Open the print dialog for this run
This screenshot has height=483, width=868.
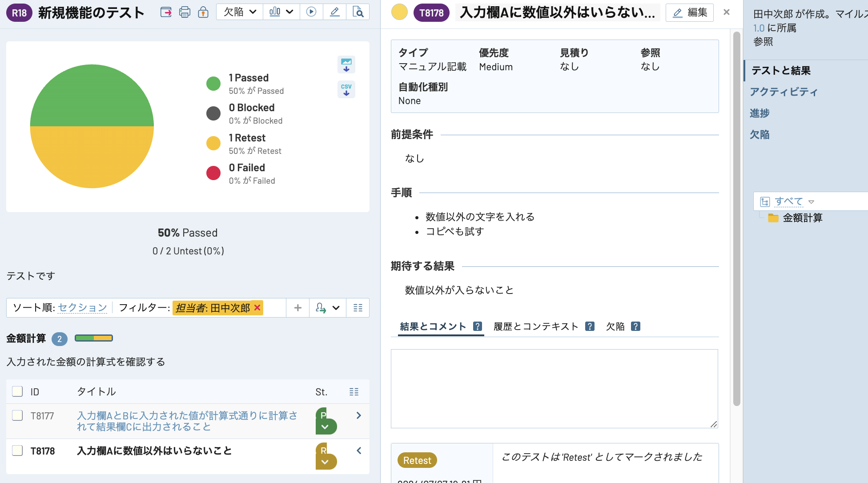tap(185, 12)
